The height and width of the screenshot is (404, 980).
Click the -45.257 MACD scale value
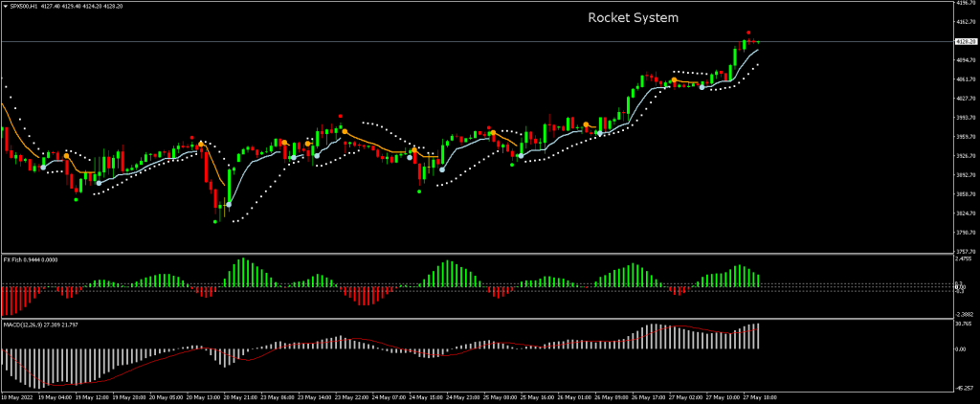pos(965,388)
